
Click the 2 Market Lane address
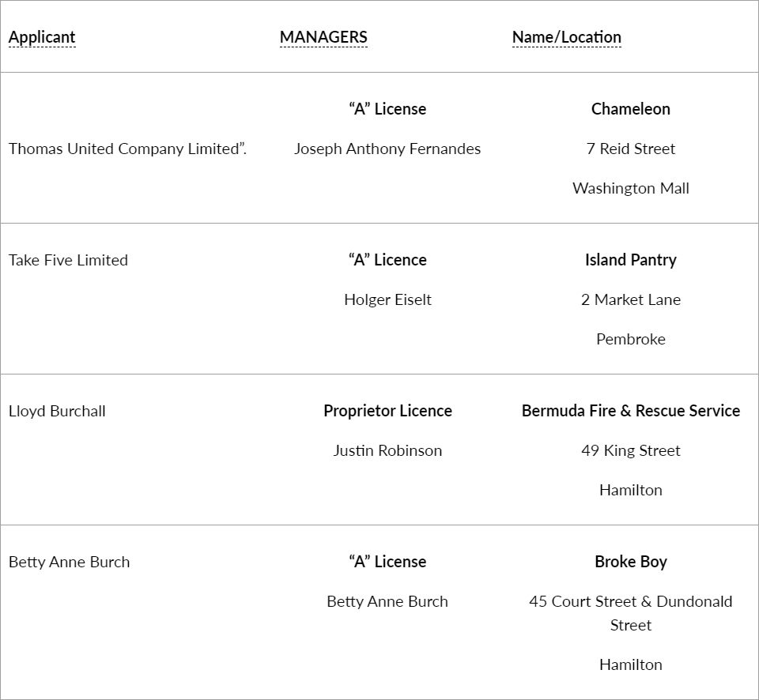point(630,299)
